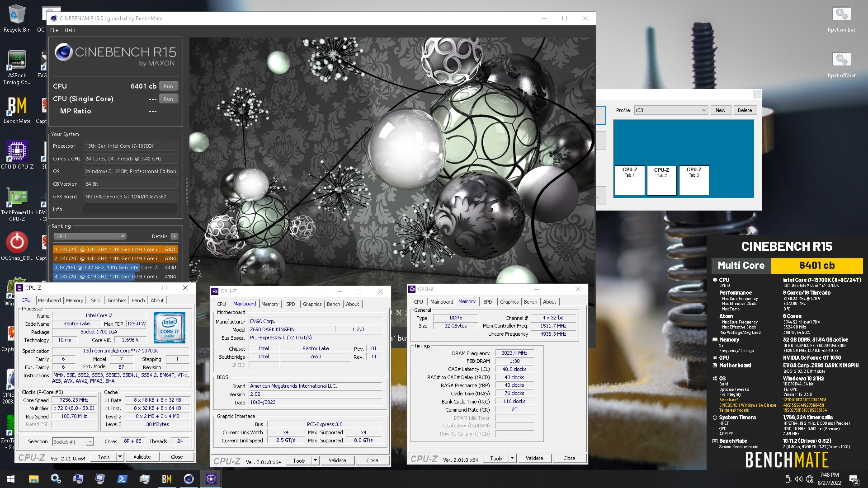Switch to CPU tab in Memory CPU-Z window
The height and width of the screenshot is (488, 868).
(418, 302)
